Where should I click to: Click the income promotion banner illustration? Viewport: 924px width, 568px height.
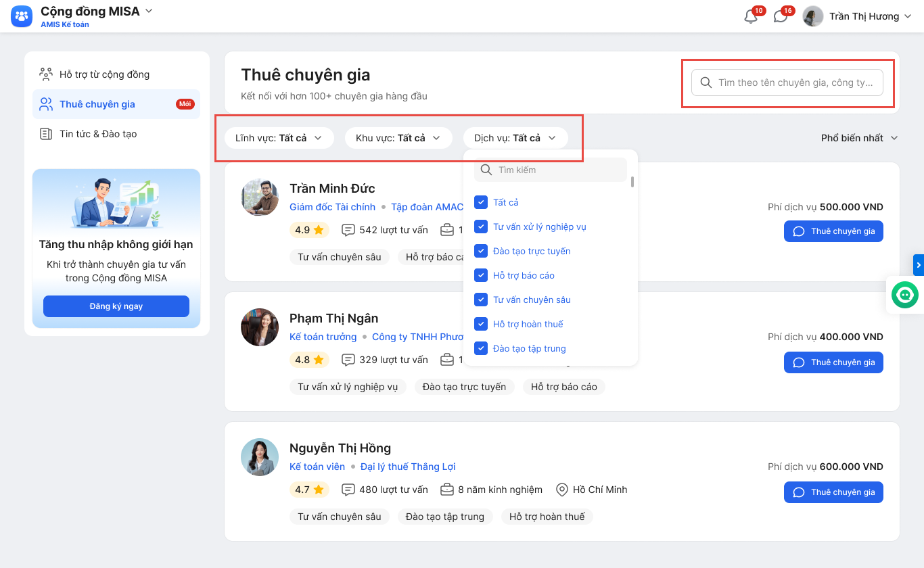coord(116,202)
